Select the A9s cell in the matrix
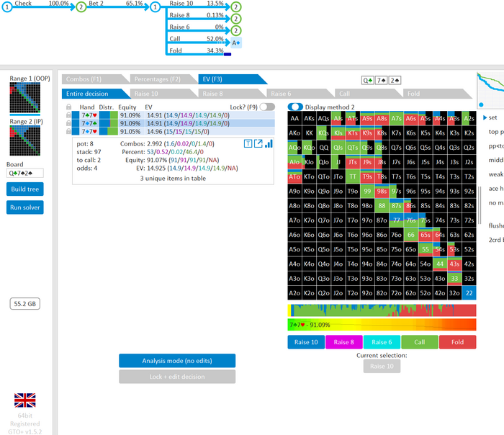The height and width of the screenshot is (435, 504). coord(367,118)
